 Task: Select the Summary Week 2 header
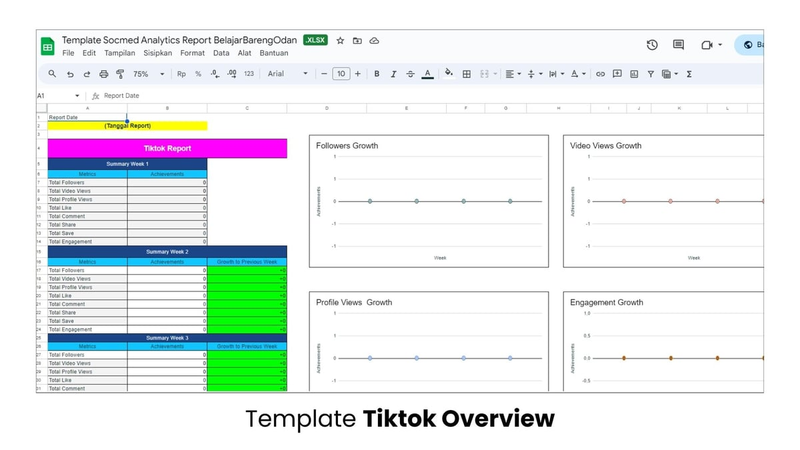tap(167, 252)
